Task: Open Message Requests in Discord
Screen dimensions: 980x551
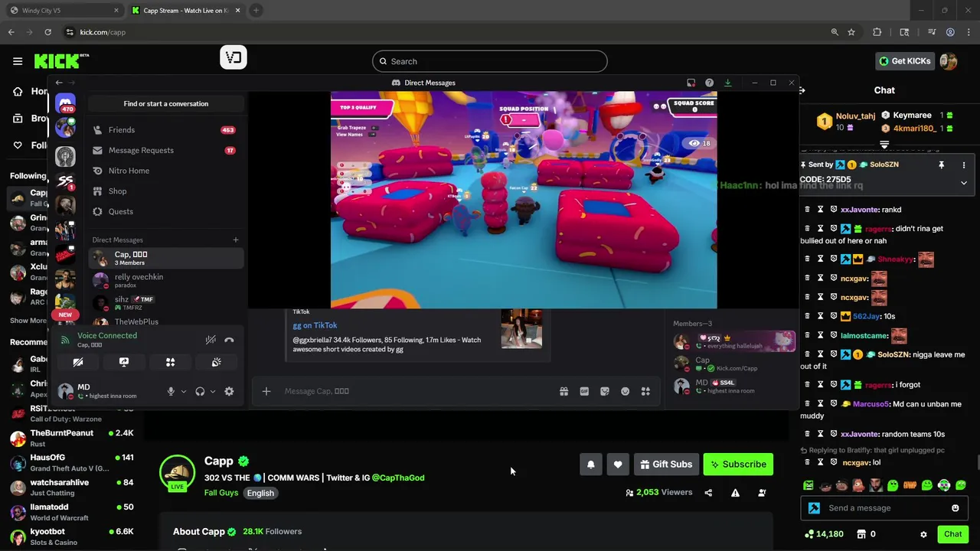Action: (x=165, y=151)
